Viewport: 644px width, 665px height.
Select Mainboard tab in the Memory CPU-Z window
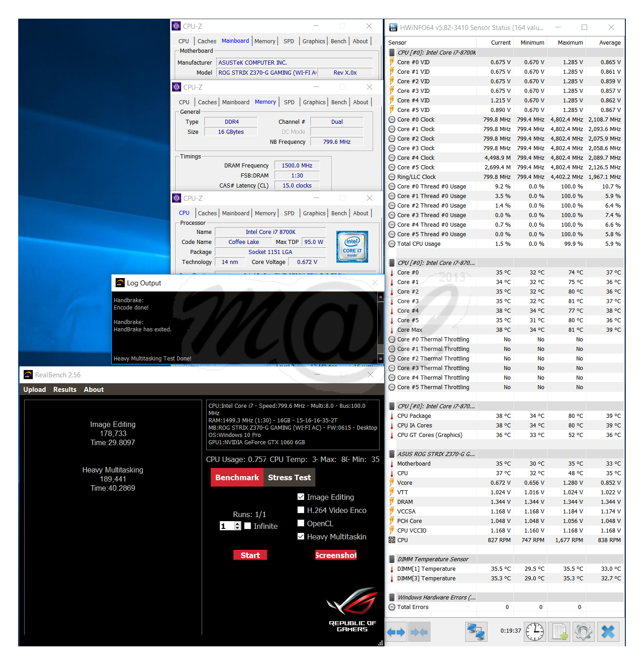235,102
